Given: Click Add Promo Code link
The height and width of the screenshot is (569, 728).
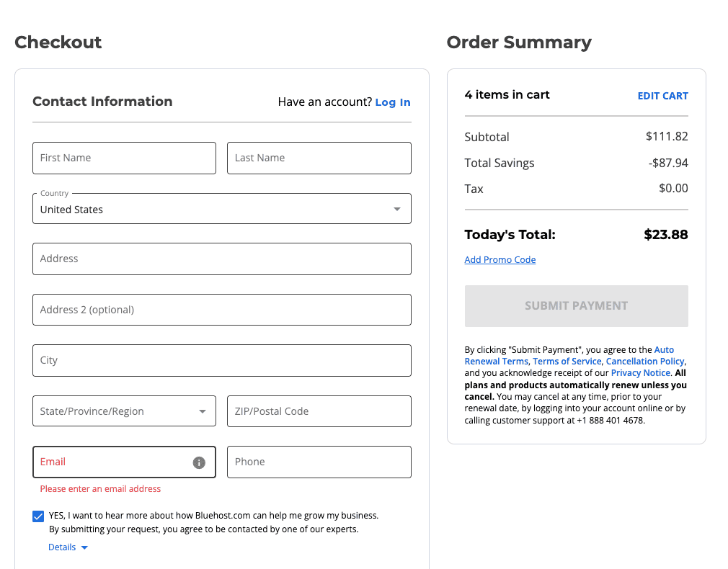Looking at the screenshot, I should click(x=500, y=260).
